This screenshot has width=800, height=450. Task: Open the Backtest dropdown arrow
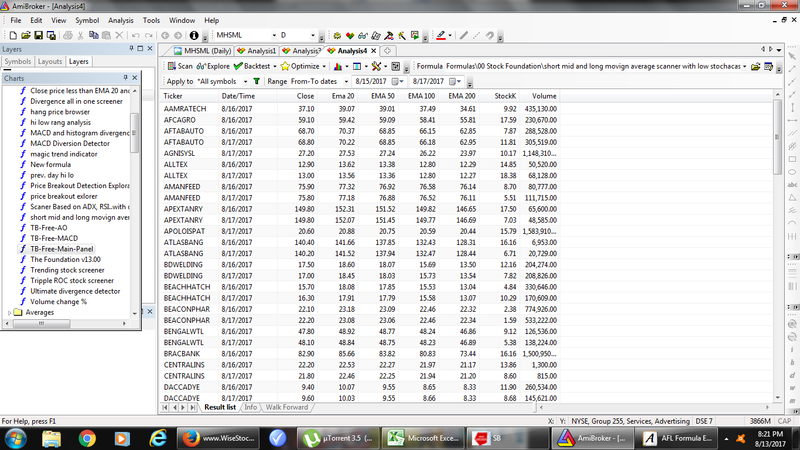coord(275,66)
